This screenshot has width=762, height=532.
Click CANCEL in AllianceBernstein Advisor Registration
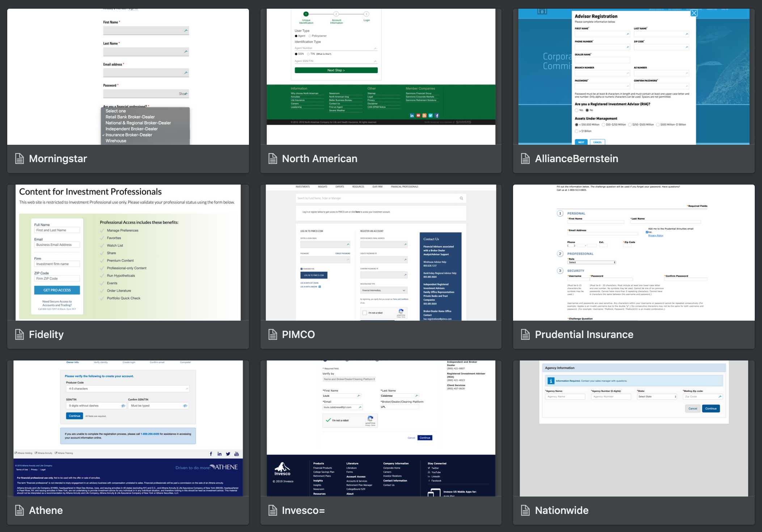click(x=597, y=142)
